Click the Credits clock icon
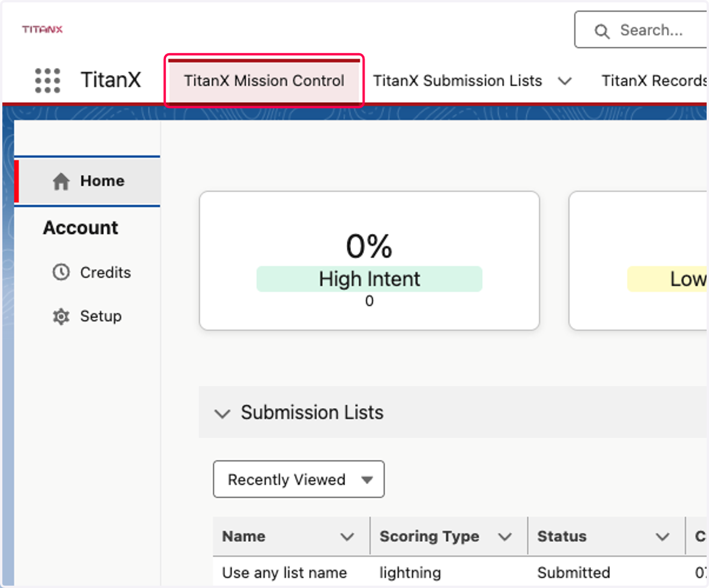The height and width of the screenshot is (588, 709). pyautogui.click(x=61, y=272)
